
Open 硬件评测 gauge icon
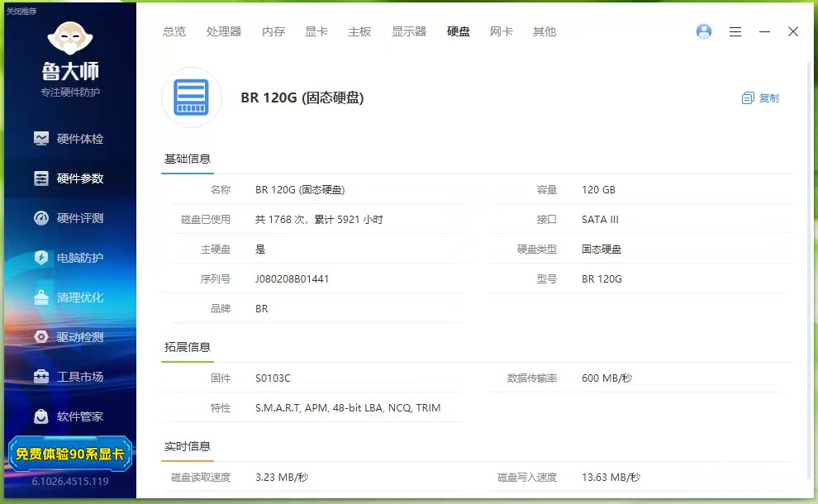point(41,218)
